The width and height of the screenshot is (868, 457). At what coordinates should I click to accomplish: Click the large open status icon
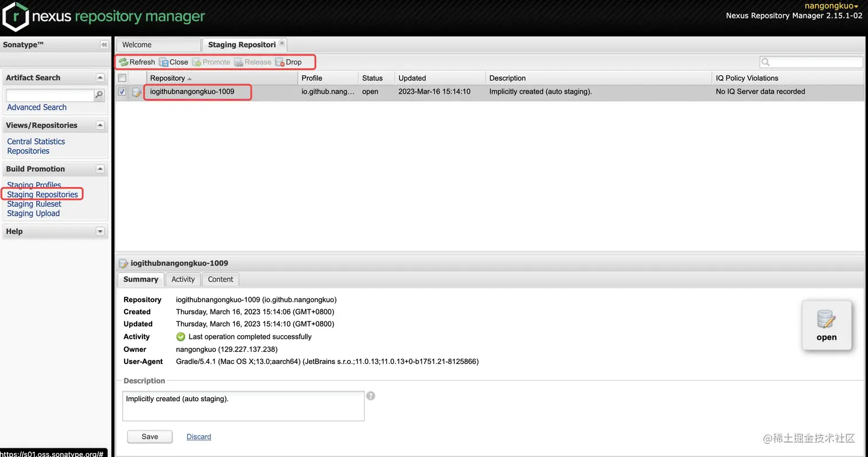point(827,326)
